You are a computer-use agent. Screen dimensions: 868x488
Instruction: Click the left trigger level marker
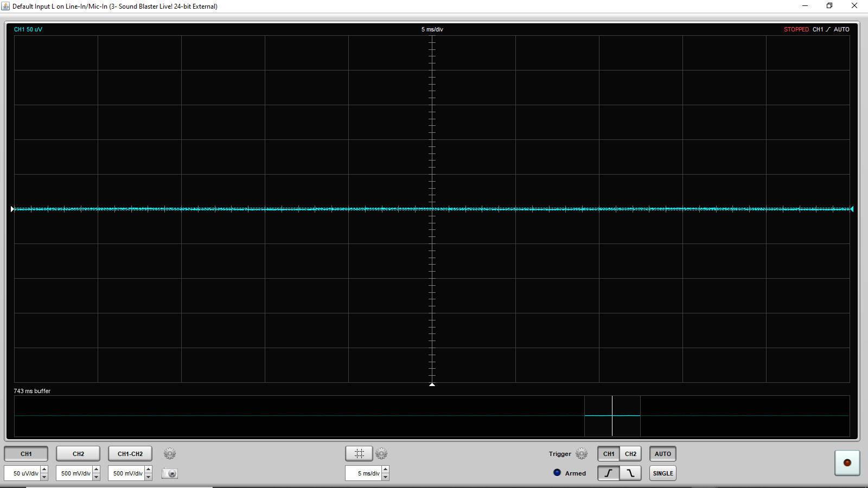click(x=12, y=209)
